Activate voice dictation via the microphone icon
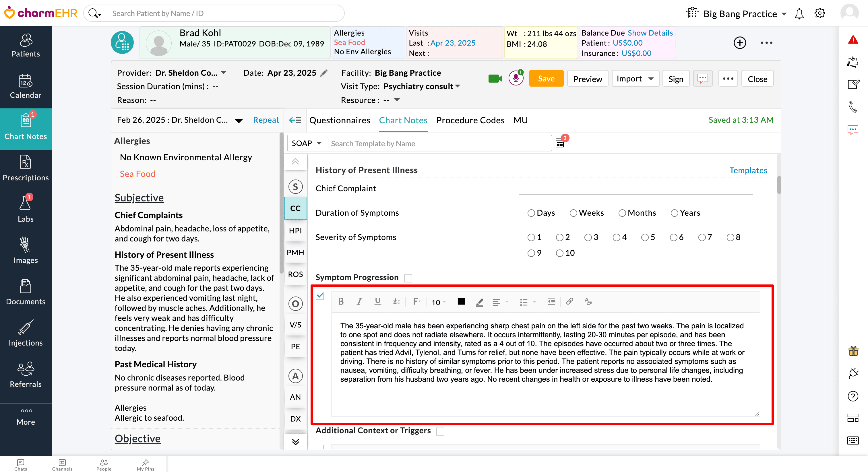868x472 pixels. (516, 79)
